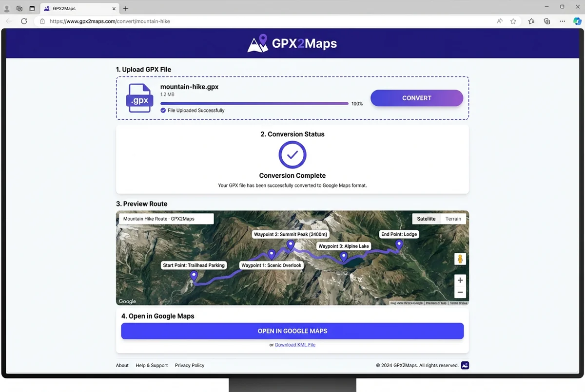Open Copilot from the browser toolbar
Viewport: 585px width, 392px height.
tap(577, 21)
